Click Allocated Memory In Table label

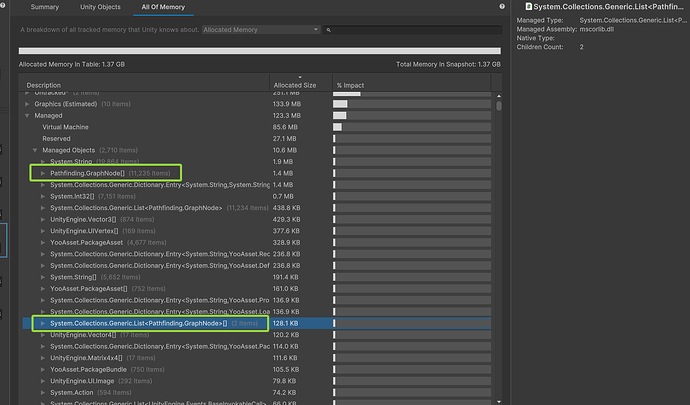72,64
